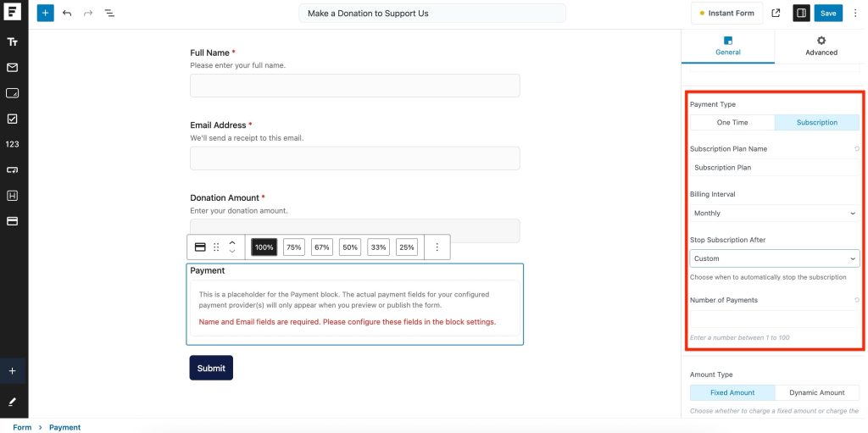Image resolution: width=868 pixels, height=433 pixels.
Task: Open the Instant Form type selector
Action: click(x=726, y=14)
